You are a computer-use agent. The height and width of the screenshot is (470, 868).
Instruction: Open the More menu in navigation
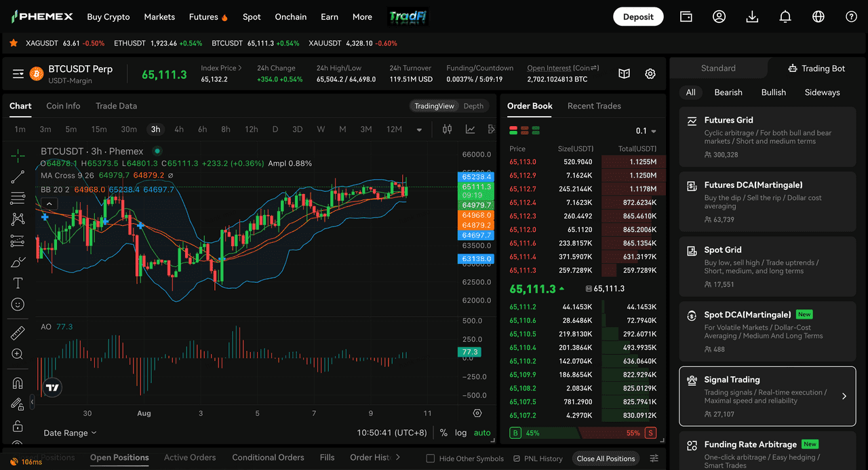point(362,17)
